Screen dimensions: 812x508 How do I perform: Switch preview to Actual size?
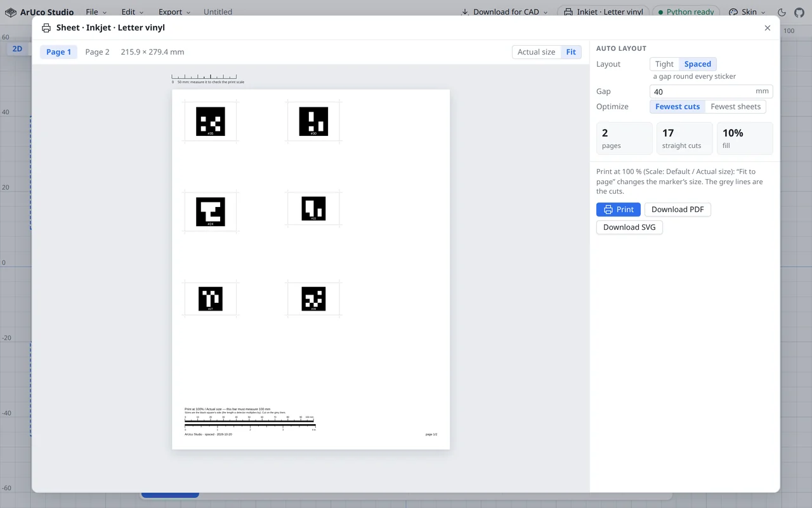(536, 52)
